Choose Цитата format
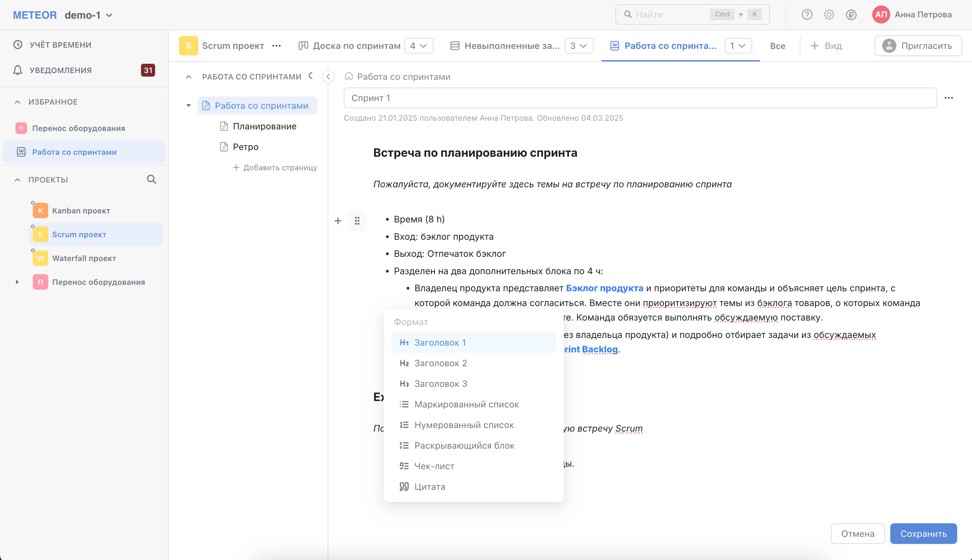Screen dimensions: 972x560 (x=473, y=487)
